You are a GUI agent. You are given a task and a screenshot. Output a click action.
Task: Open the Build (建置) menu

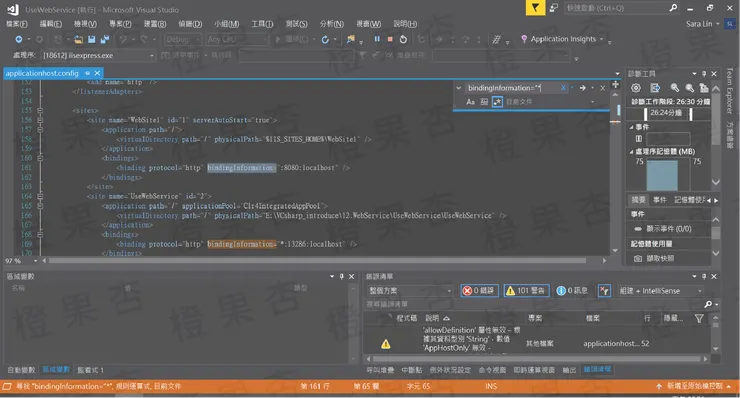155,24
